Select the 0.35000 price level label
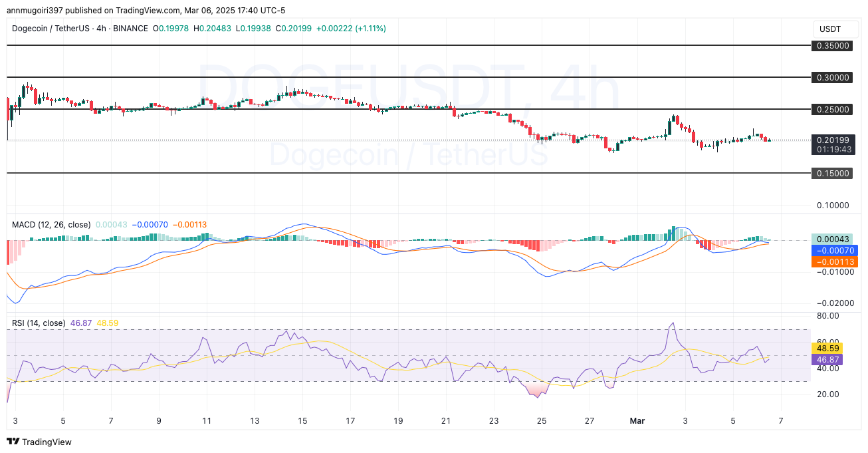 833,46
